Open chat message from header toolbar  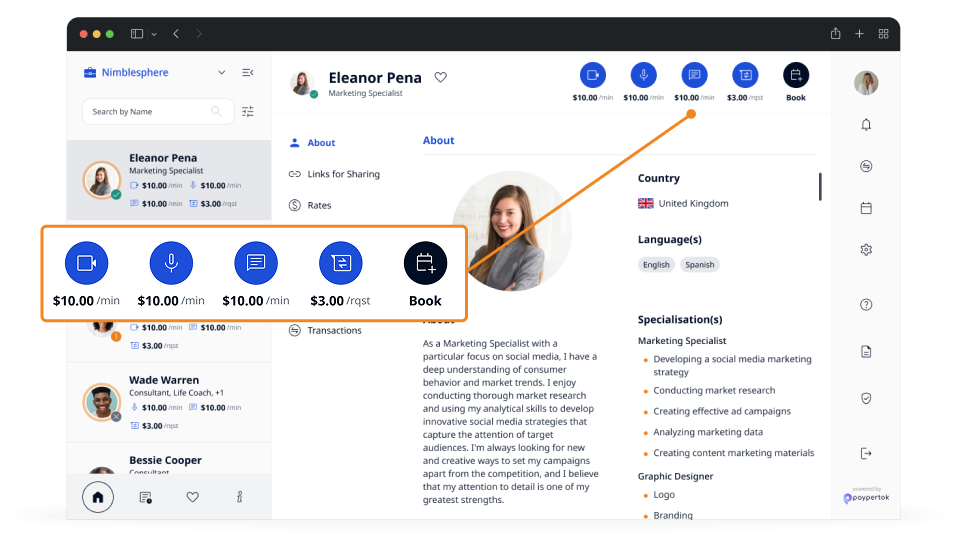coord(694,75)
